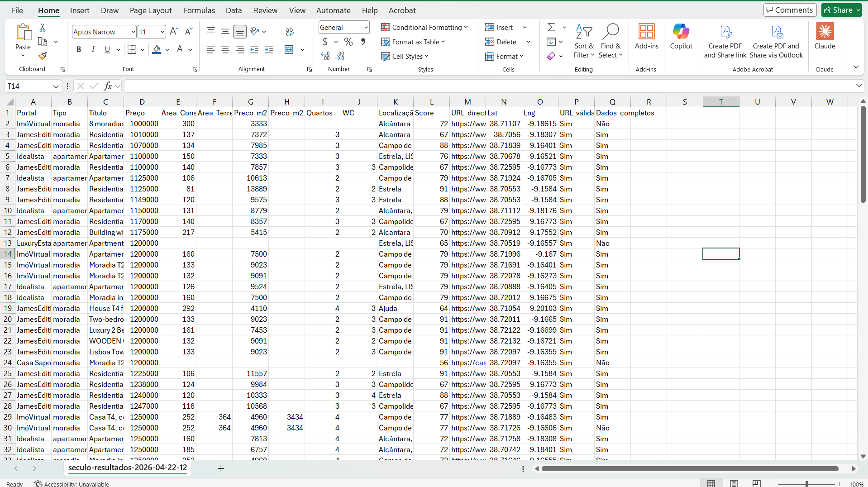
Task: Open the Comments pane
Action: click(790, 10)
